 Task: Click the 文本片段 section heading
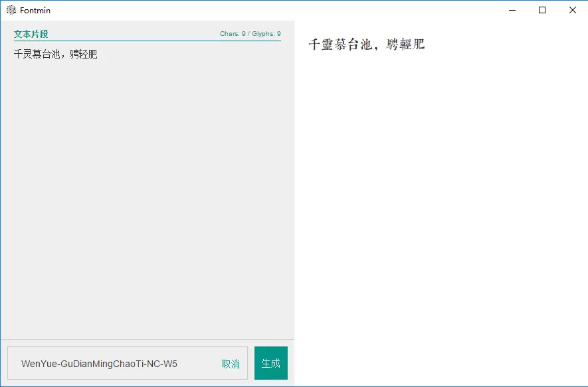click(x=31, y=34)
